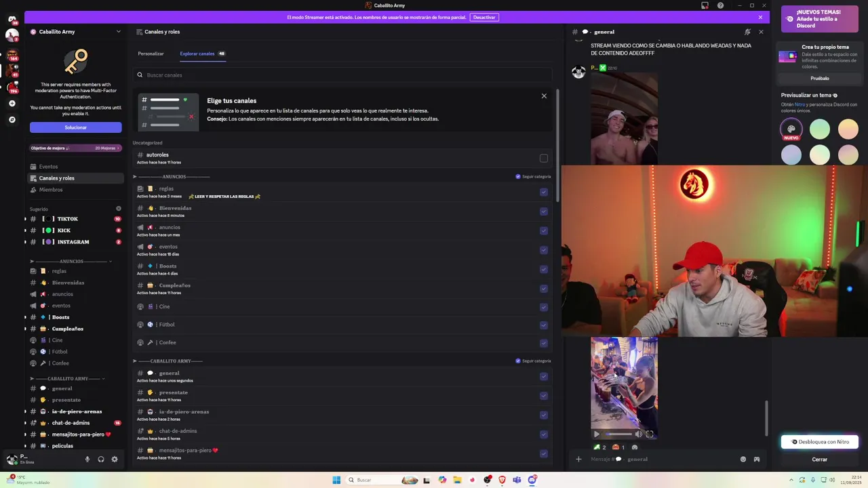The height and width of the screenshot is (488, 868).
Task: Expand the chat video to fullscreen
Action: click(x=650, y=434)
